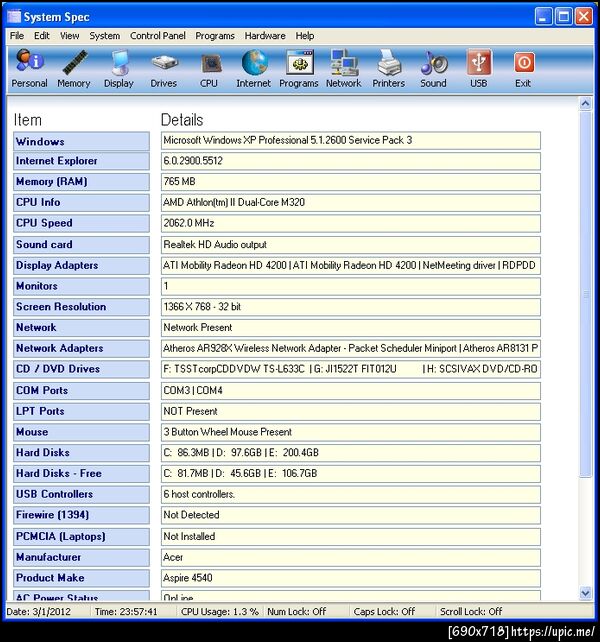The image size is (600, 642).
Task: Click the Memory toolbar icon
Action: click(x=74, y=69)
